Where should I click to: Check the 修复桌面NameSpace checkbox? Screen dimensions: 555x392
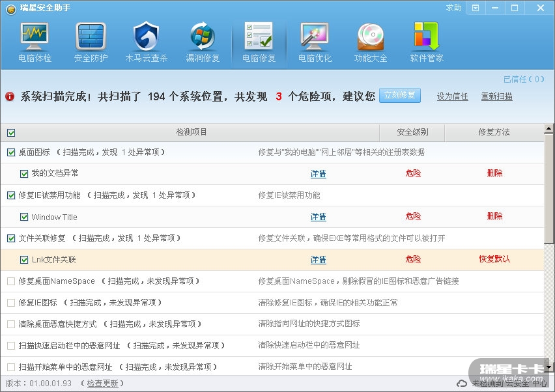(x=11, y=281)
